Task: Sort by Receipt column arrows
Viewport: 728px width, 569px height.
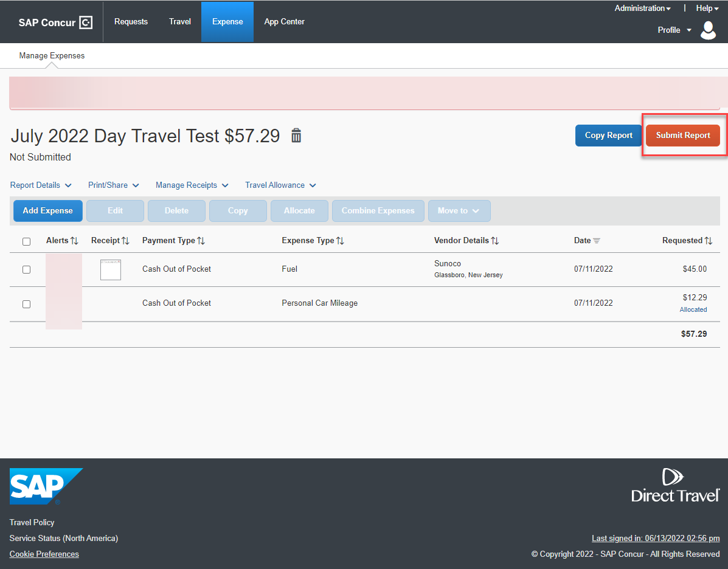Action: (x=125, y=241)
